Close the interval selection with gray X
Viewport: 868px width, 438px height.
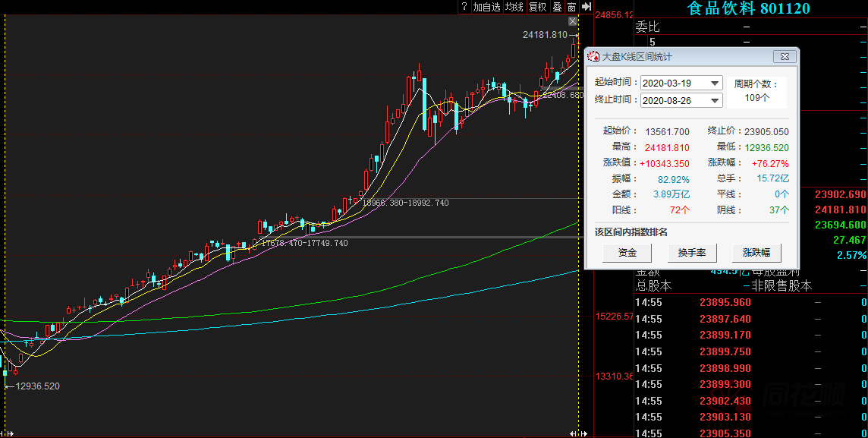pos(573,21)
